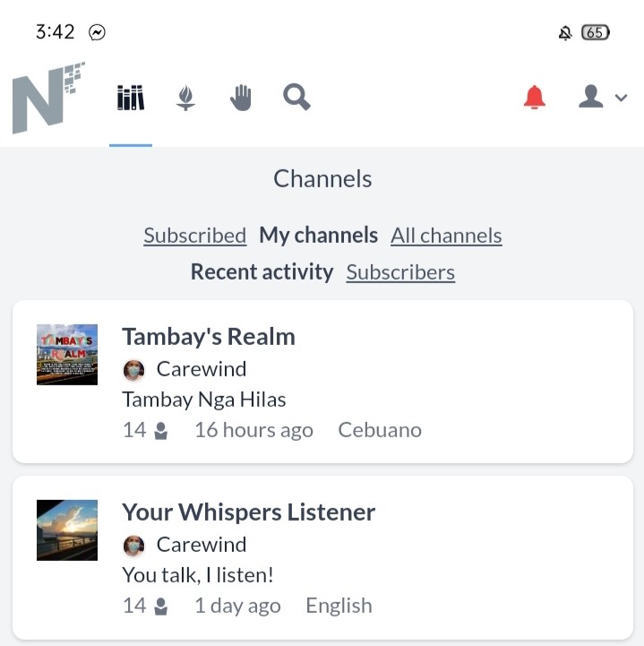This screenshot has width=644, height=646.
Task: Open the Channels books icon
Action: (x=131, y=98)
